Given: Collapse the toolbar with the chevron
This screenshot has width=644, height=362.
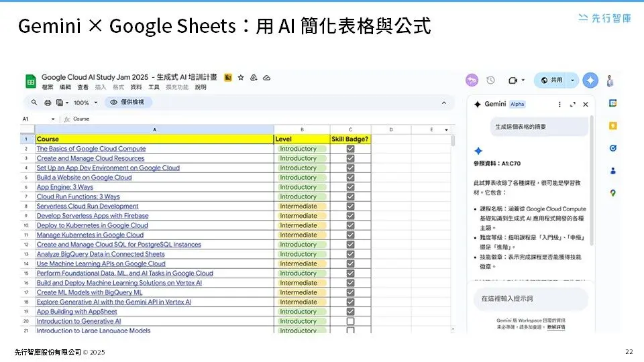Looking at the screenshot, I should 444,103.
